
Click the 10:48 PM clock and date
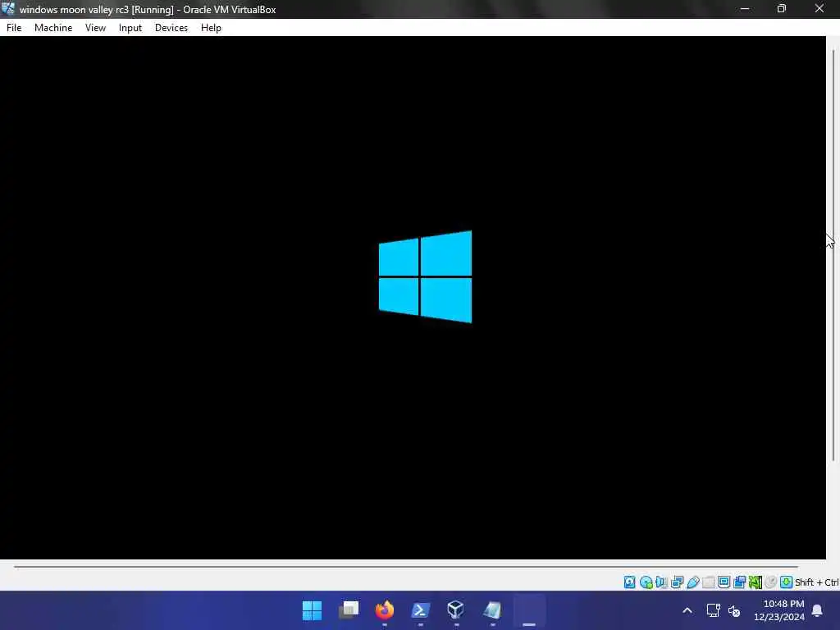point(779,610)
